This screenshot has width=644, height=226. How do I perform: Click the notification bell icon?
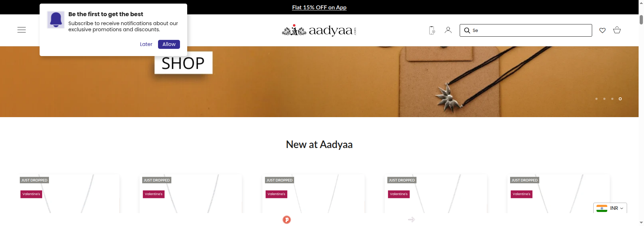56,20
